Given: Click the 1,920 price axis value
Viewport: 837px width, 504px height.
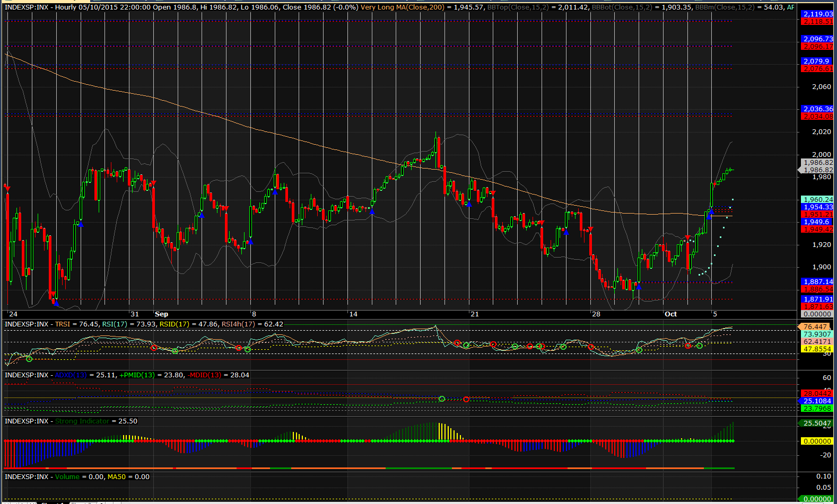Looking at the screenshot, I should point(822,245).
